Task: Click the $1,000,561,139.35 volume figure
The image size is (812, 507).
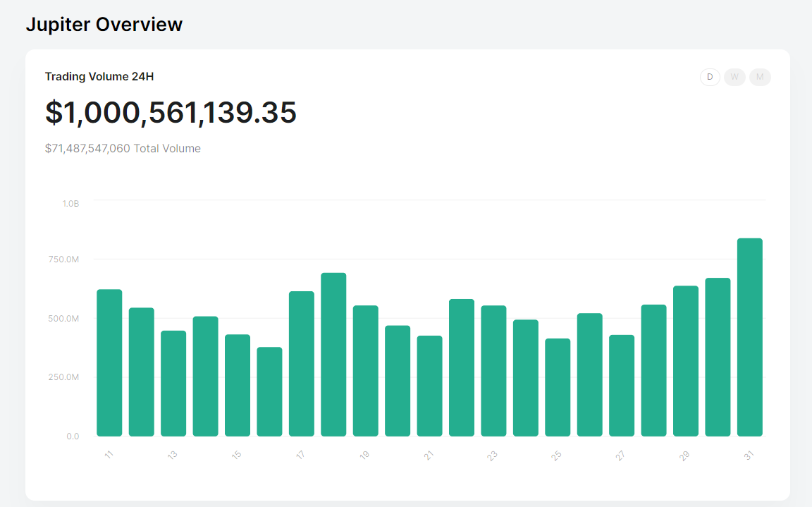Action: click(x=171, y=112)
